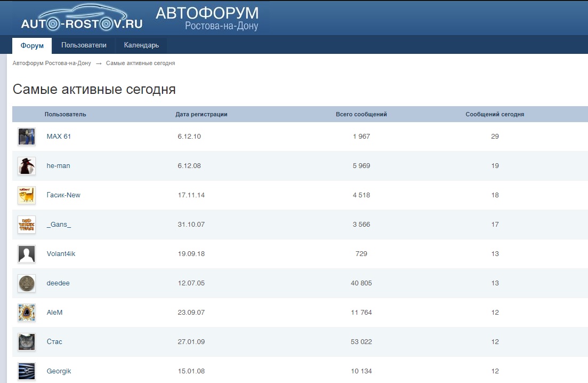Click registration date 23.09.07
The width and height of the screenshot is (588, 383).
tap(191, 313)
